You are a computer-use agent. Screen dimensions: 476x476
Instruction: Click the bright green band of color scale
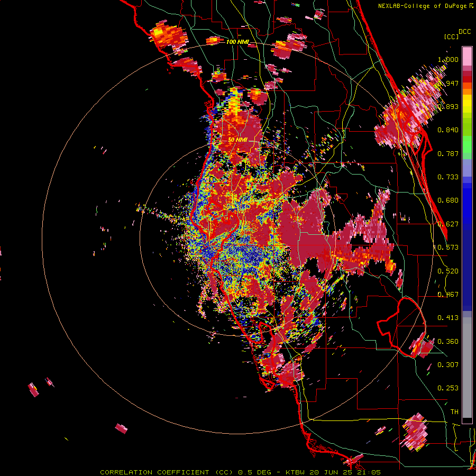click(467, 144)
